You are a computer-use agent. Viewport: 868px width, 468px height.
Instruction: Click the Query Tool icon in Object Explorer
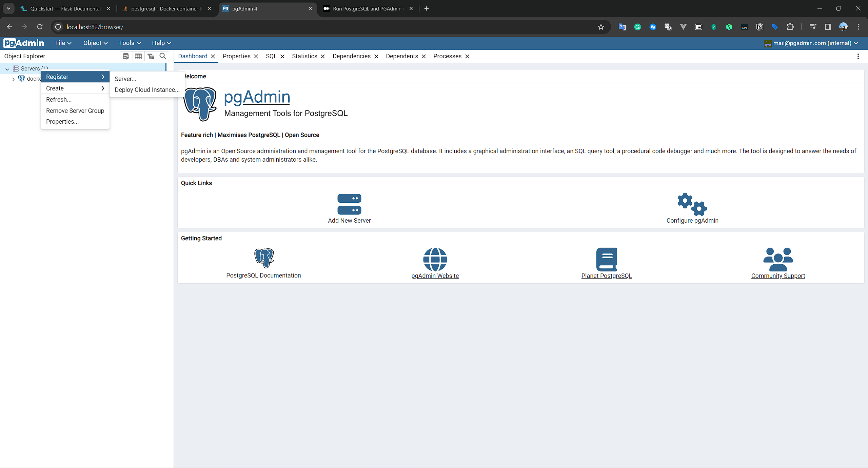pyautogui.click(x=126, y=56)
